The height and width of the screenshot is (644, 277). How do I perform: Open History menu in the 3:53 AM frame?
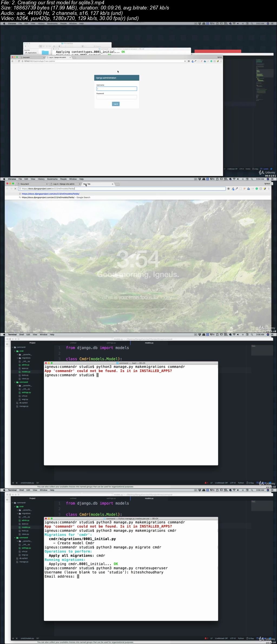(41, 24)
